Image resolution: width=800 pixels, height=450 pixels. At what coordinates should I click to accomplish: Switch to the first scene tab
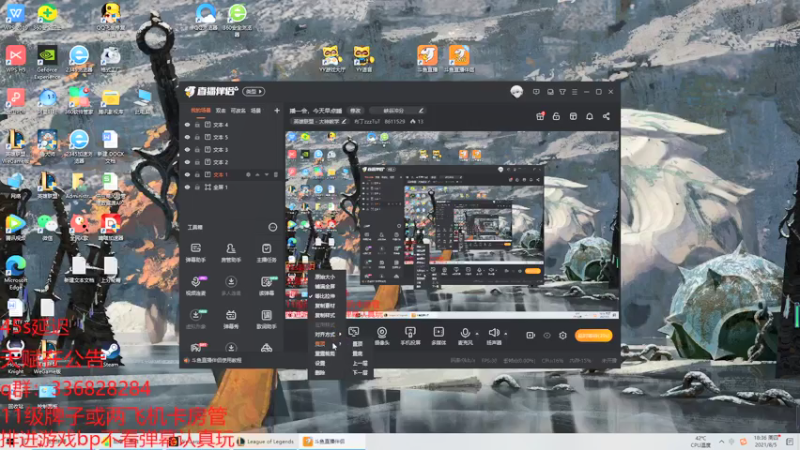click(201, 110)
